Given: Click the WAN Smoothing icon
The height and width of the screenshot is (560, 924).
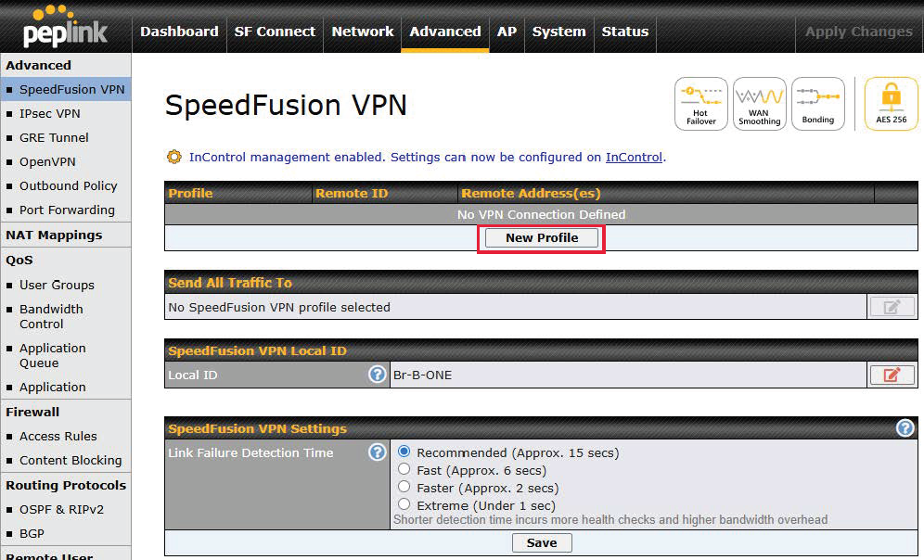Looking at the screenshot, I should point(759,104).
